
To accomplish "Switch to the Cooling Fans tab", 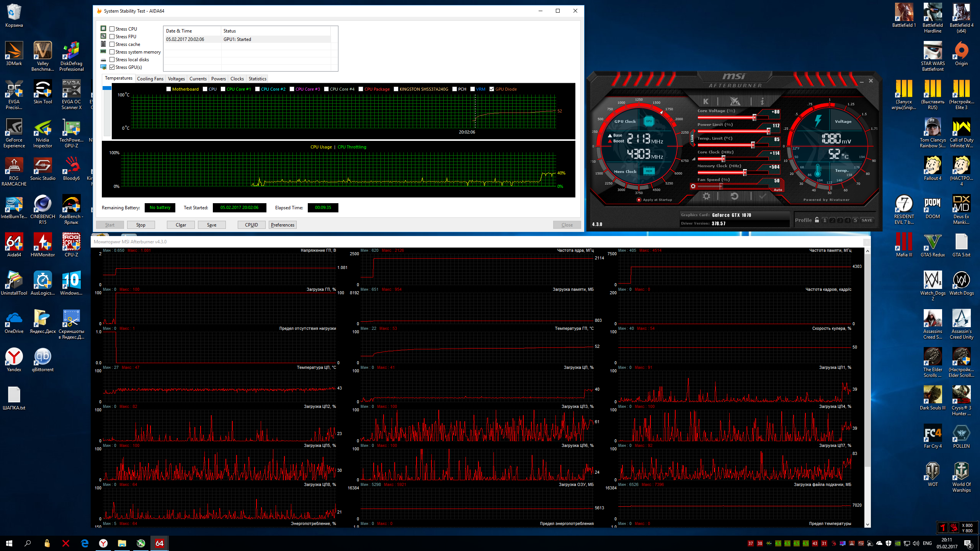I will [150, 79].
